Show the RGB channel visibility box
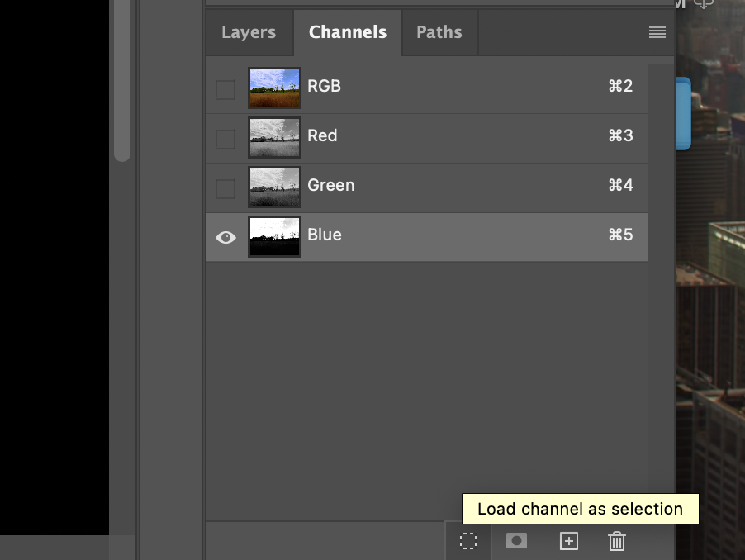745x560 pixels. pos(225,90)
